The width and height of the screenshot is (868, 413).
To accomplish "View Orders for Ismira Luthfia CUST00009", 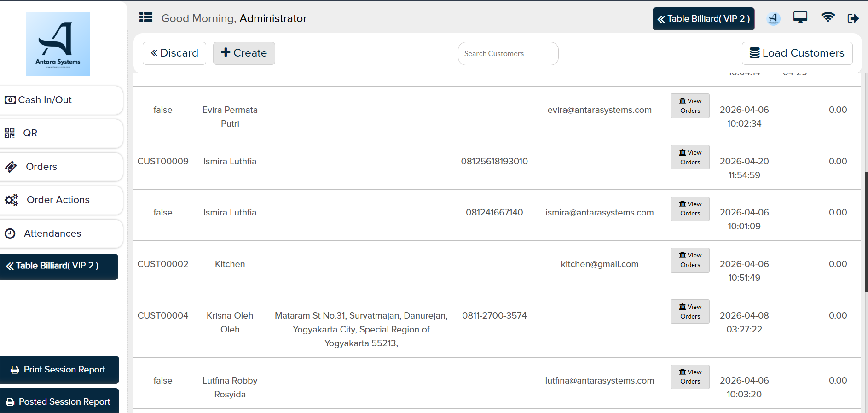I will [x=690, y=157].
